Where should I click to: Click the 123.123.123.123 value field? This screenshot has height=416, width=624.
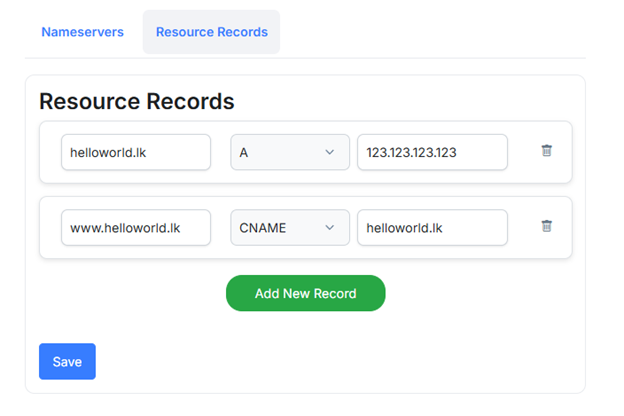tap(431, 152)
